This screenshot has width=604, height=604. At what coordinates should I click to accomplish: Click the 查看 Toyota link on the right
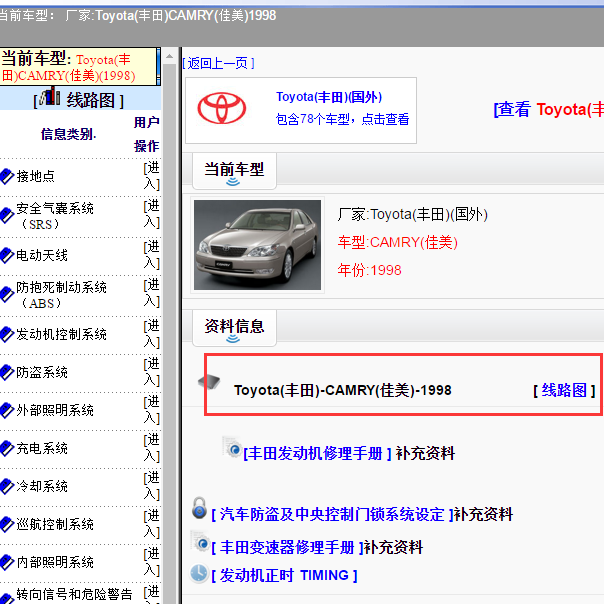click(x=549, y=109)
